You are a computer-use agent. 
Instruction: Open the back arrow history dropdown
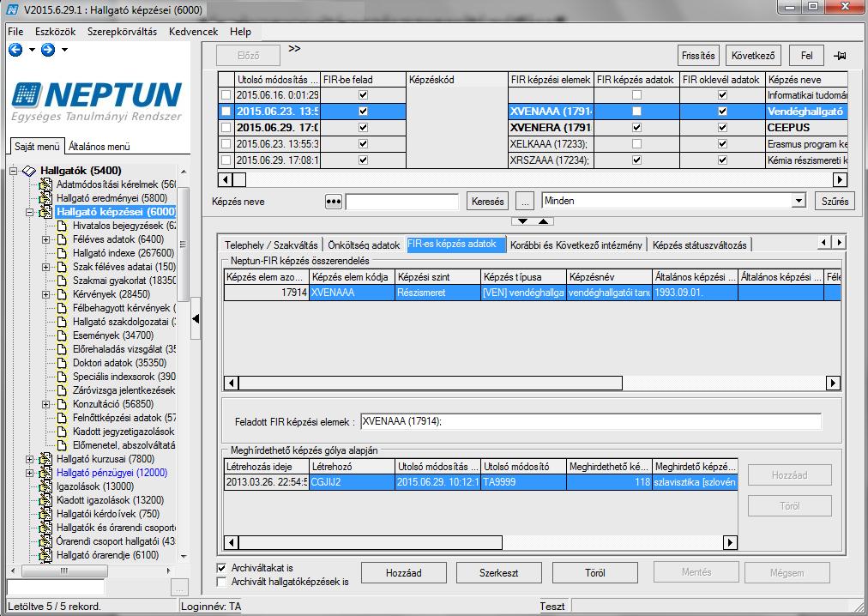32,50
